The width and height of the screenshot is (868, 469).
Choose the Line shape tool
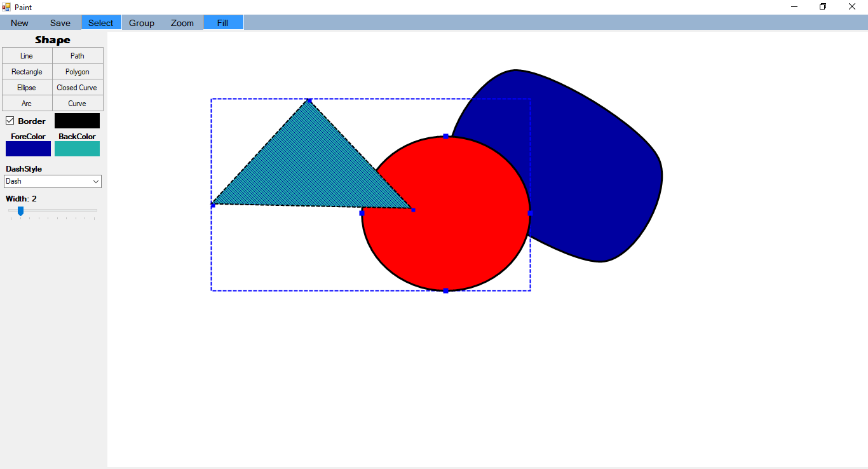pyautogui.click(x=27, y=56)
